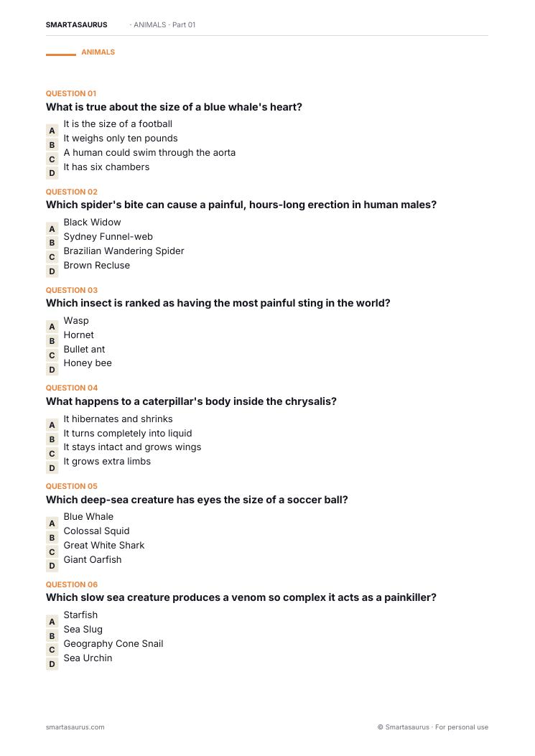The image size is (535, 756).
Task: Pick option B for the deep-sea creature question
Action: pyautogui.click(x=52, y=538)
